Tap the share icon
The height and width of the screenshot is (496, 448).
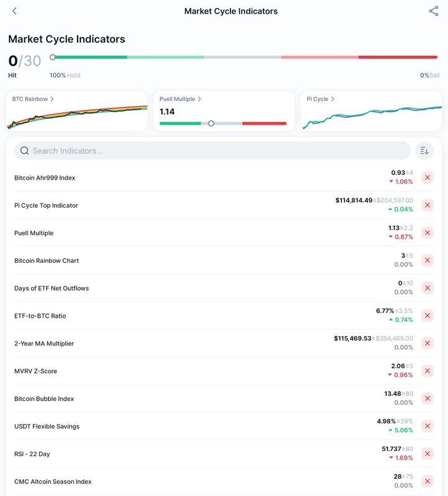(433, 11)
